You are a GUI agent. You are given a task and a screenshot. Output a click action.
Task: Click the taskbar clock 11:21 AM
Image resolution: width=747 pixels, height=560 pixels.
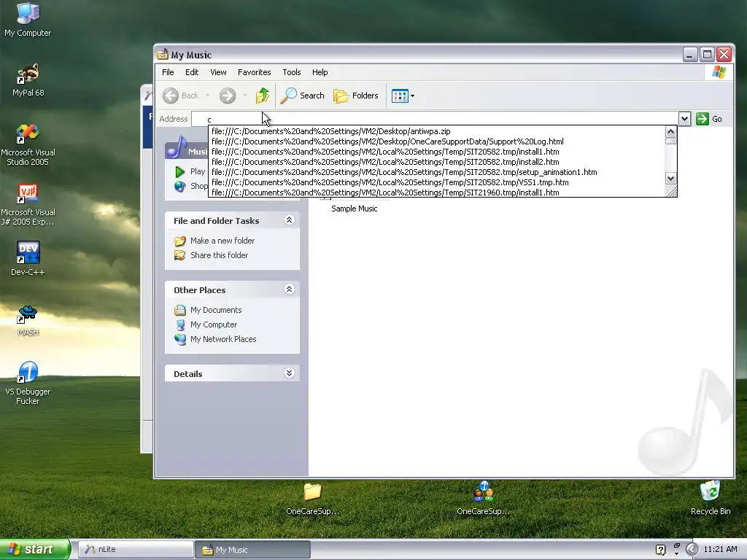tap(720, 550)
